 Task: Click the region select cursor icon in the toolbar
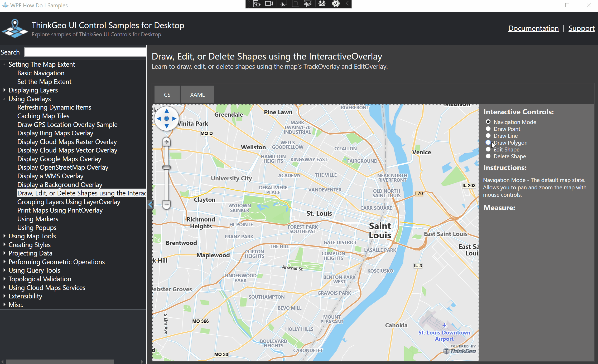click(x=308, y=4)
